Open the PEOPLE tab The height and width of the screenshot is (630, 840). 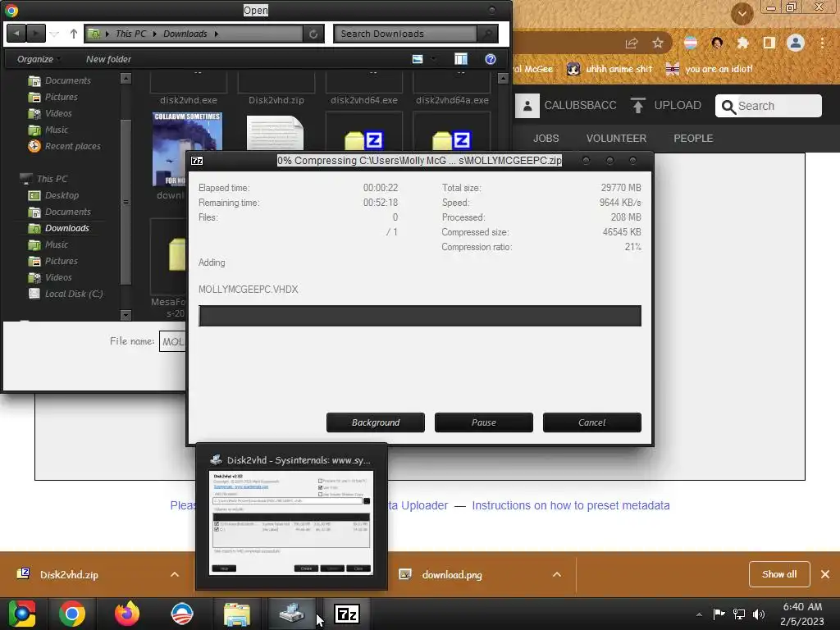(693, 138)
